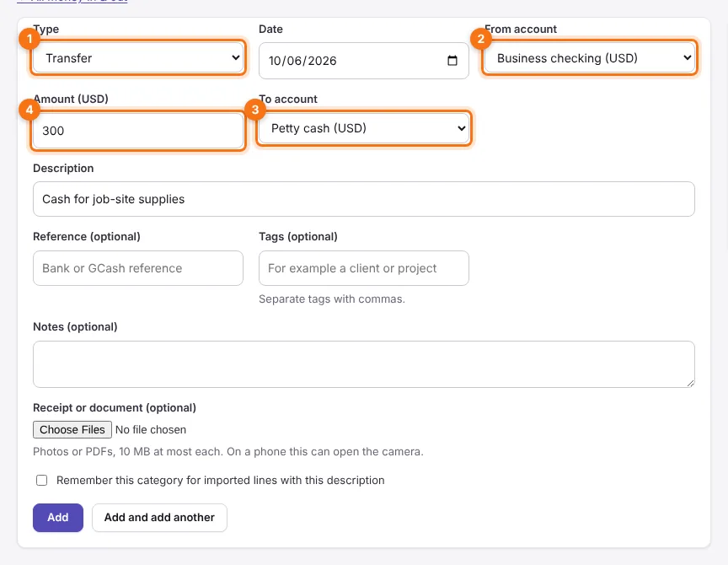Click the Date field value 10/06/2026
The height and width of the screenshot is (565, 728).
tap(302, 61)
